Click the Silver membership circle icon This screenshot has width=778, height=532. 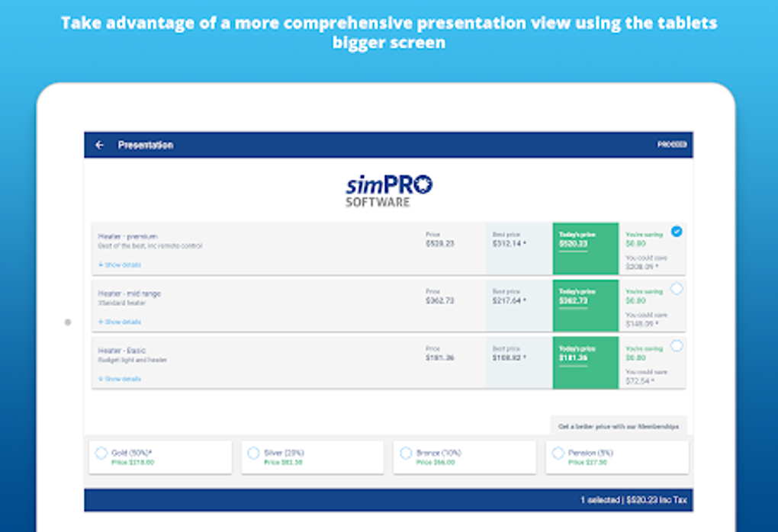click(254, 452)
